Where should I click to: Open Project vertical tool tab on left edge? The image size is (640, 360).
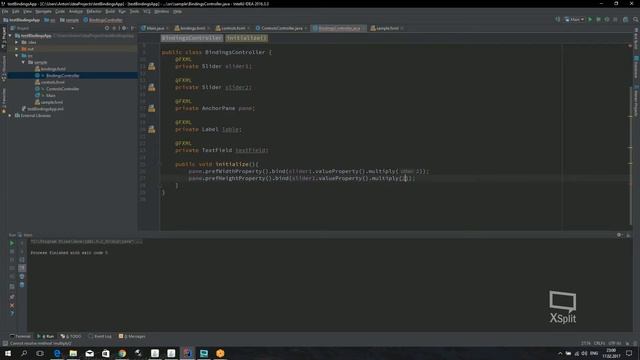(4, 38)
